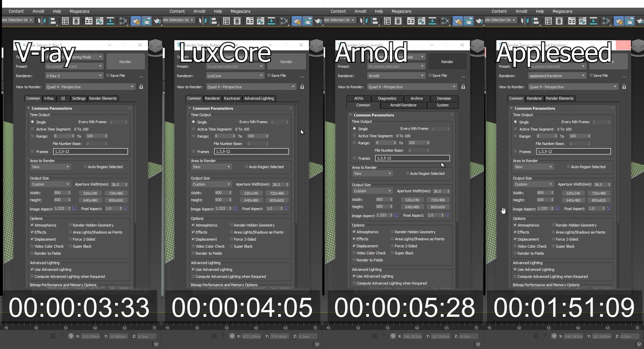
Task: Click the Frames input field in LuxCore dialog
Action: click(x=251, y=151)
